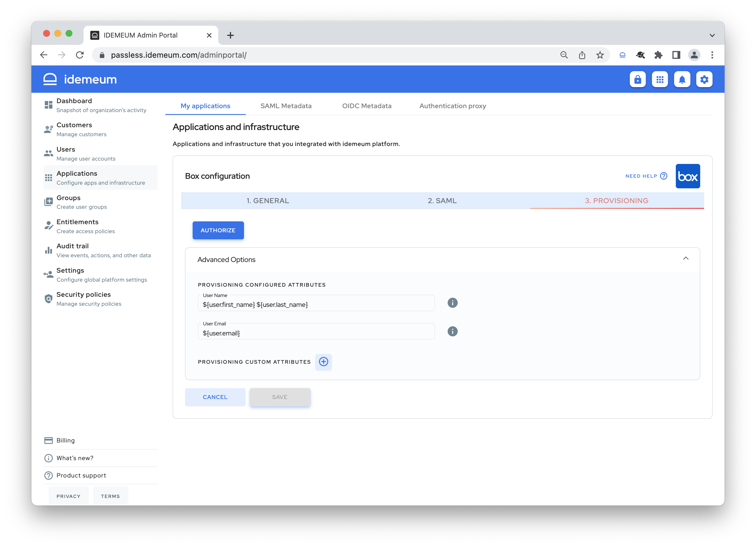Open the tab search dropdown chevron
756x547 pixels.
tap(712, 35)
